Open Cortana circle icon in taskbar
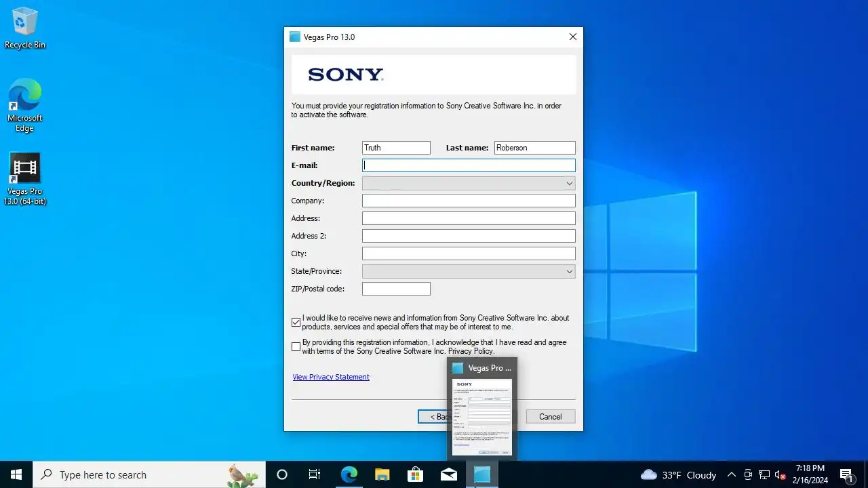868x488 pixels. pos(282,474)
